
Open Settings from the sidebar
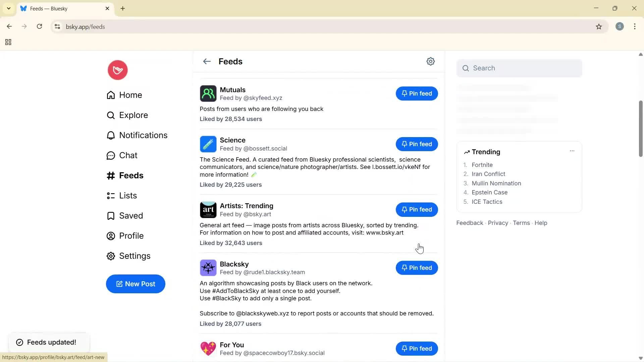tap(134, 256)
